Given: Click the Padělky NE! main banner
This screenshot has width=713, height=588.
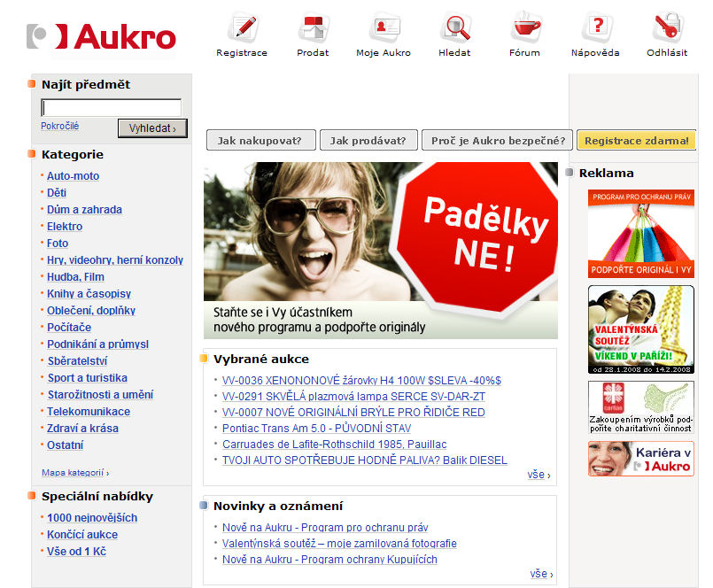Looking at the screenshot, I should tap(381, 251).
